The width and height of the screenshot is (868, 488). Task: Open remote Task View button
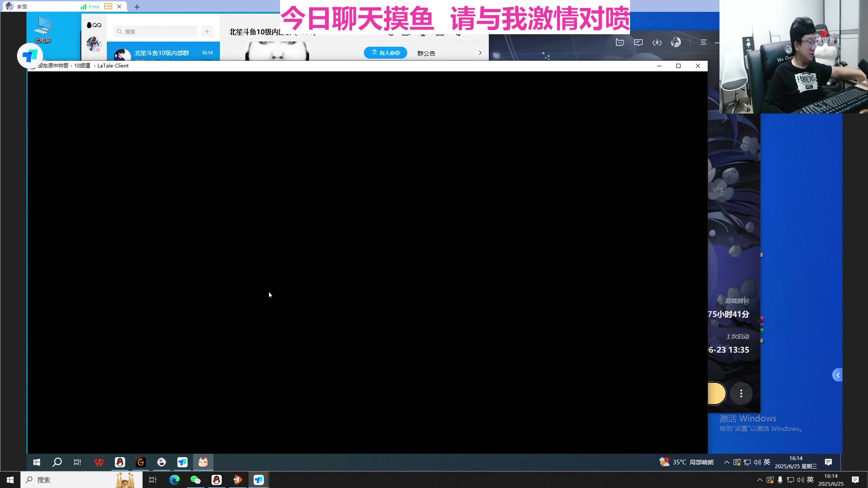(x=78, y=462)
